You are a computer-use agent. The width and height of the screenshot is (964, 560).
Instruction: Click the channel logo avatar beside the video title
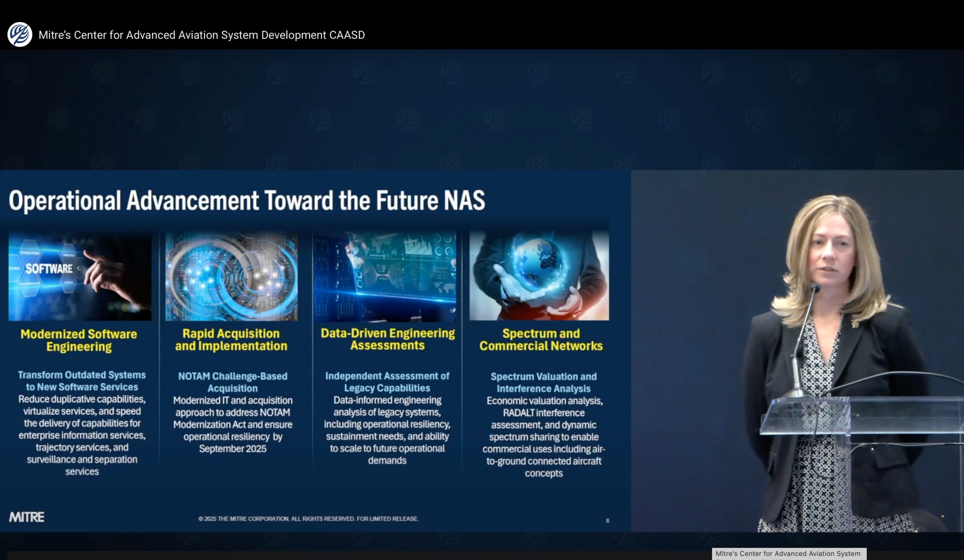(x=20, y=34)
